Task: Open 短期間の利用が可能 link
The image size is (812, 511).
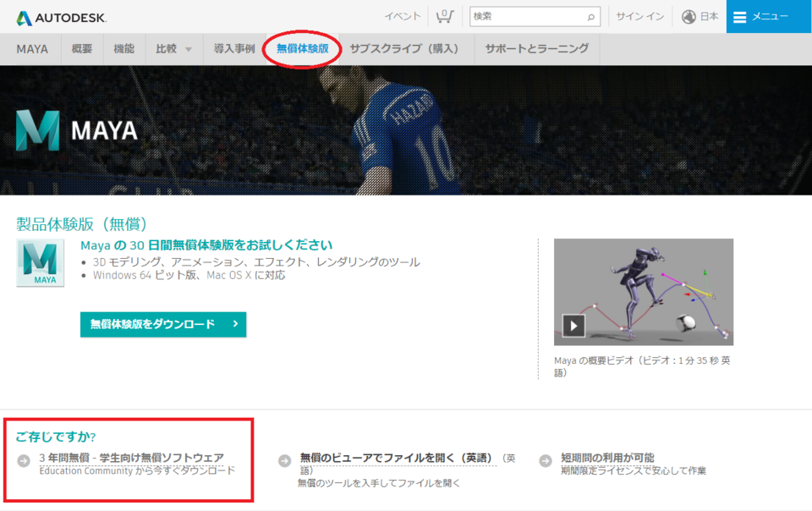Action: (x=607, y=458)
